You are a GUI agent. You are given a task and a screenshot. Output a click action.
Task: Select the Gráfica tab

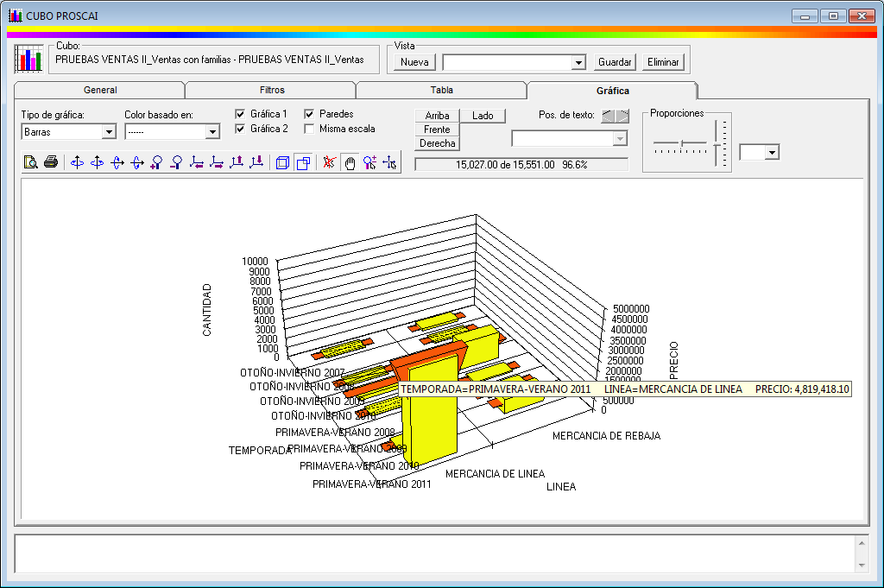click(x=612, y=90)
